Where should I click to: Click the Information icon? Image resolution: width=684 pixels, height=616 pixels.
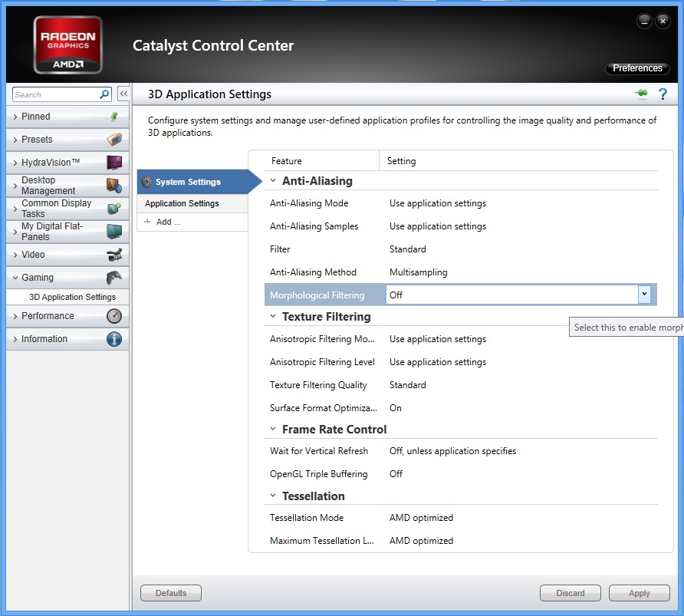click(x=114, y=339)
